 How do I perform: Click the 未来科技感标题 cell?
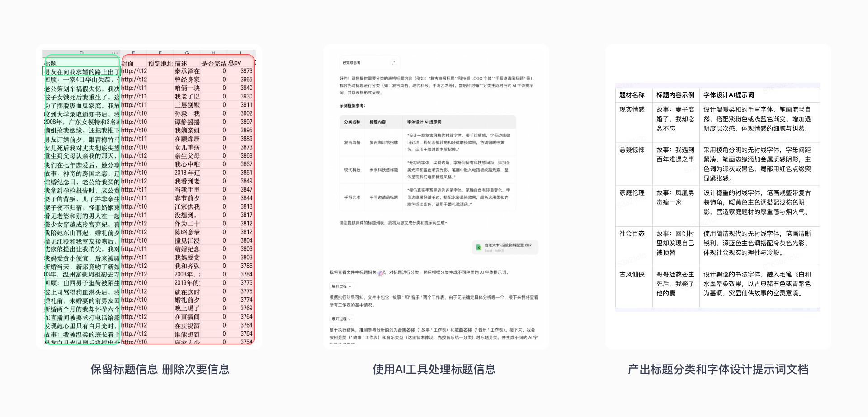click(384, 170)
